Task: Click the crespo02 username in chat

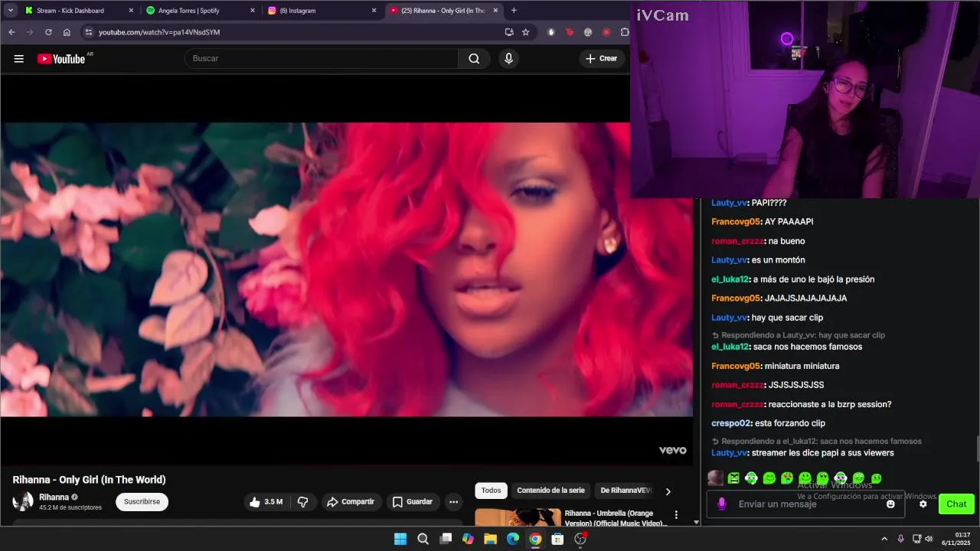Action: pos(731,423)
